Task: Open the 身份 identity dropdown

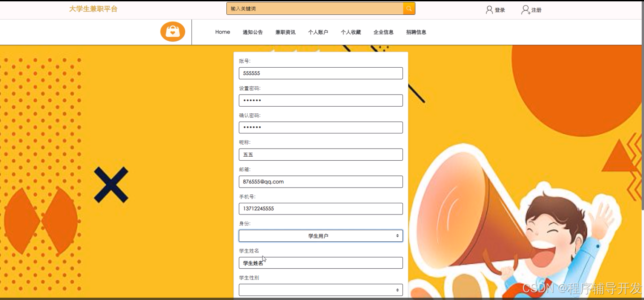Action: click(321, 236)
